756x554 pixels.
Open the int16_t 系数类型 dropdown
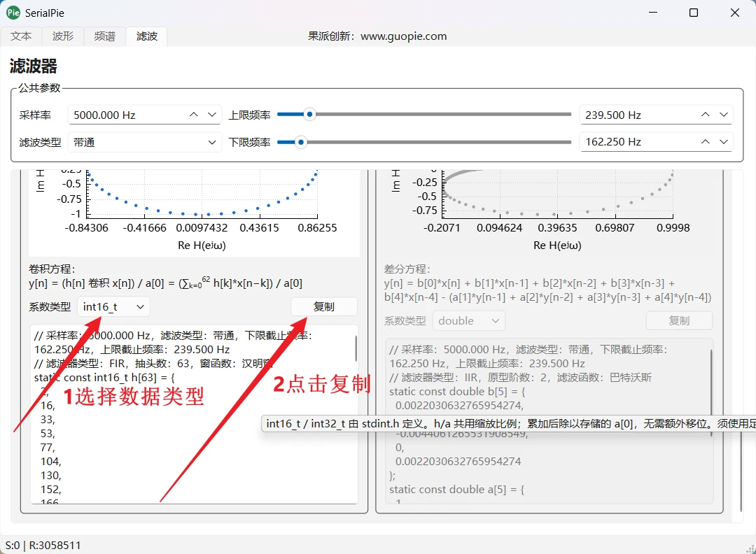point(114,307)
